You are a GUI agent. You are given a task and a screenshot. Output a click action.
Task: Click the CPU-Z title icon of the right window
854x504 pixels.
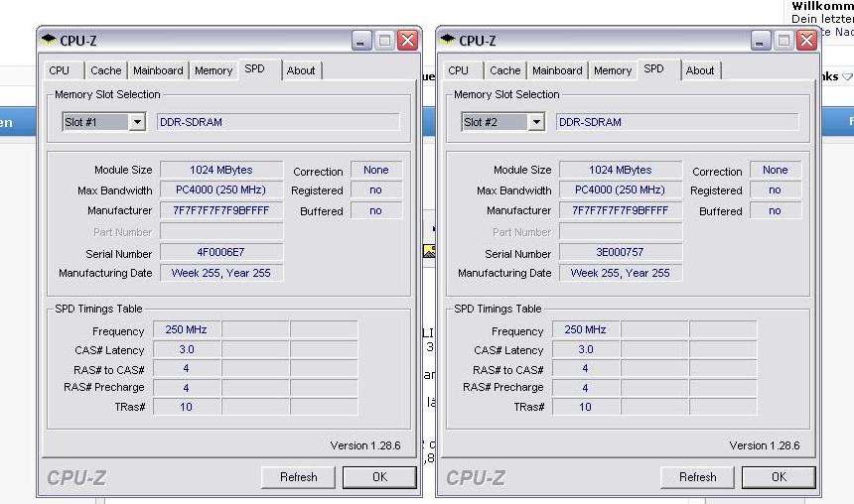(448, 39)
